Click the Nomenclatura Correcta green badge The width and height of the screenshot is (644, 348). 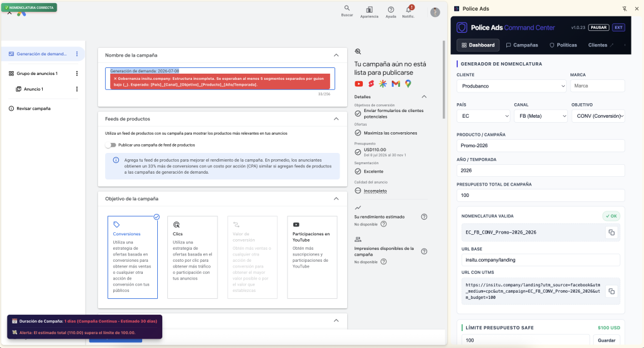(29, 8)
